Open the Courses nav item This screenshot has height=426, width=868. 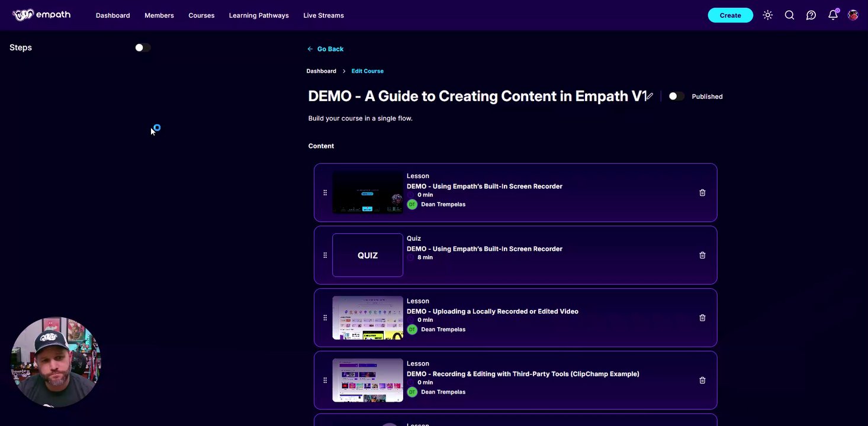point(201,15)
